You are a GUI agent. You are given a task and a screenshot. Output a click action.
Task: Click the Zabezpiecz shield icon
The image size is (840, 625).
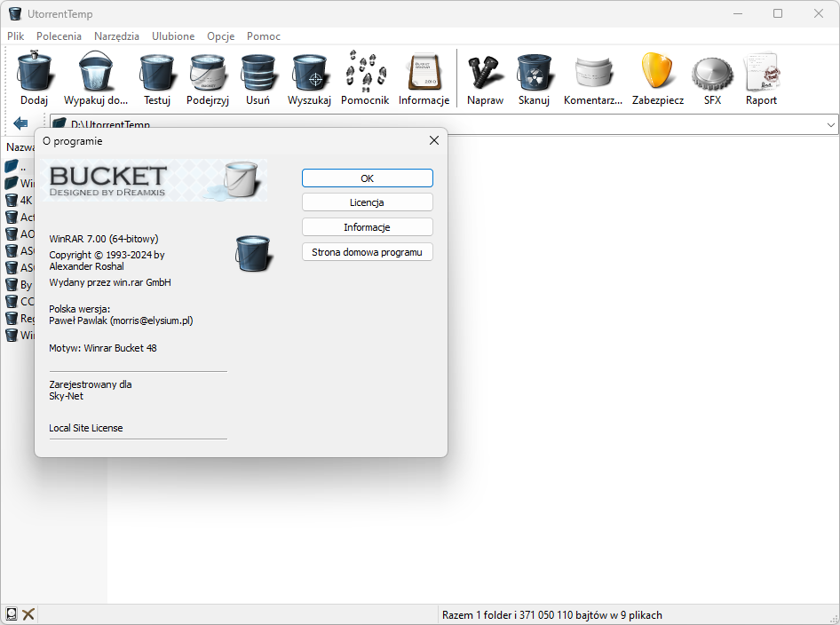pyautogui.click(x=657, y=71)
